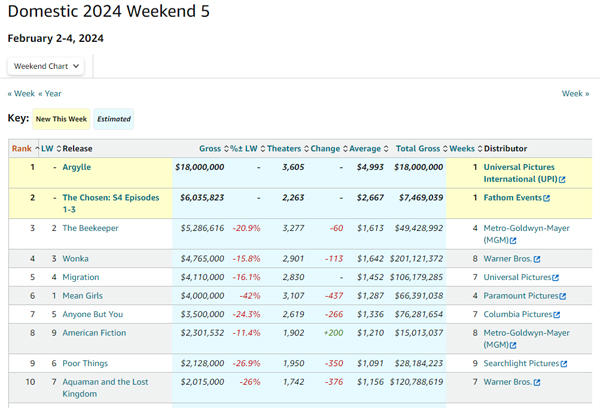The image size is (600, 408).
Task: Click external link icon for American Fiction's MGM
Action: [x=513, y=346]
